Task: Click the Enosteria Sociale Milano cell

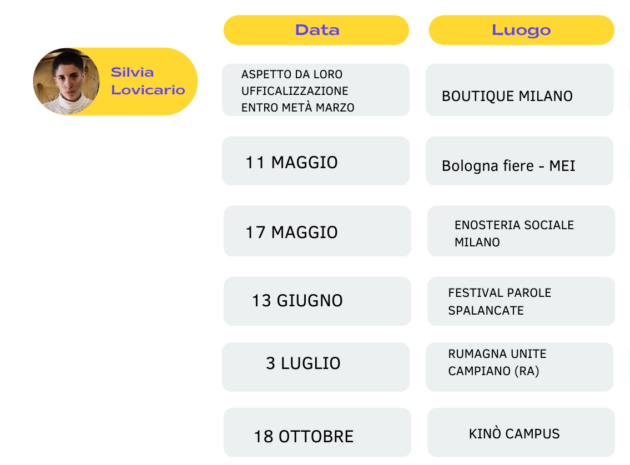Action: coord(520,231)
